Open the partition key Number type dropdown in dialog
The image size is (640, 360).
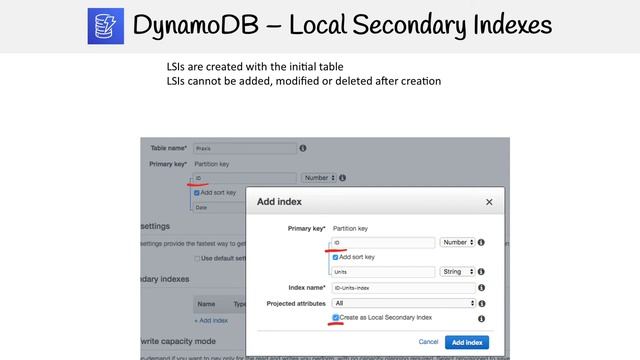point(458,242)
